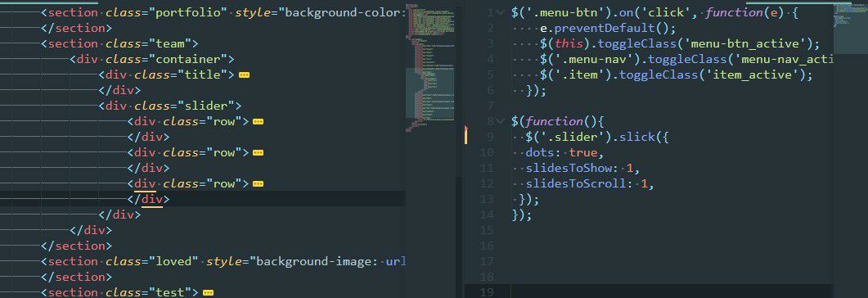868x298 pixels.
Task: Click line number 13 in the gutter
Action: click(486, 199)
